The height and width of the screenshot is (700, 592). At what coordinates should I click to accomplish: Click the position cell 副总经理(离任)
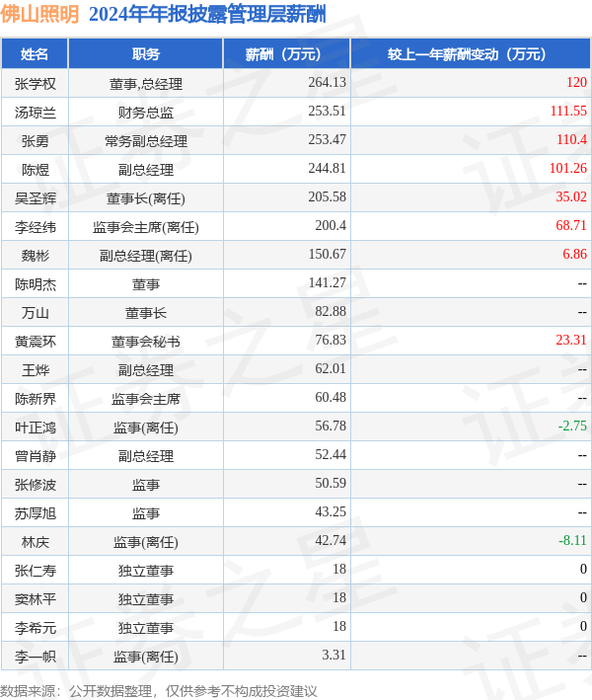tap(145, 256)
